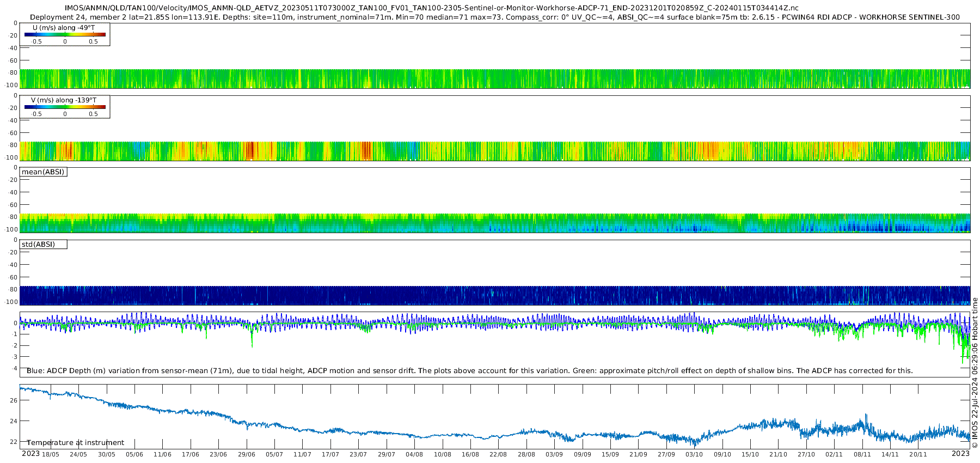Click the 03/10 date tick on time axis
The height and width of the screenshot is (463, 980).
click(x=694, y=454)
